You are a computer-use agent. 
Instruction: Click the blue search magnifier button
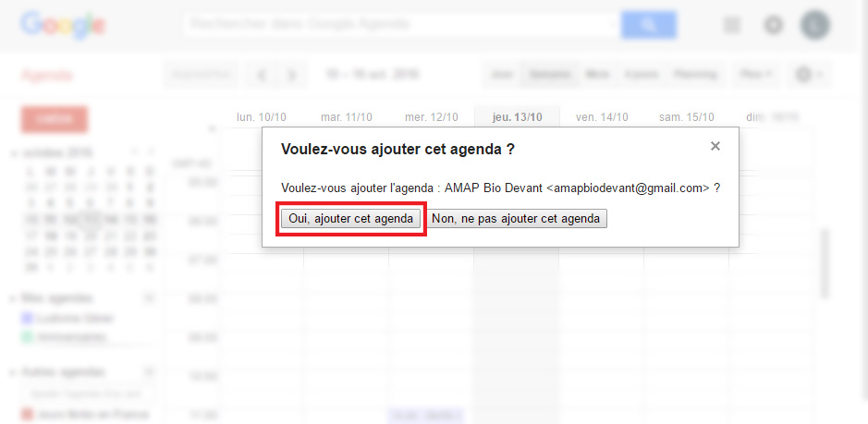point(648,25)
